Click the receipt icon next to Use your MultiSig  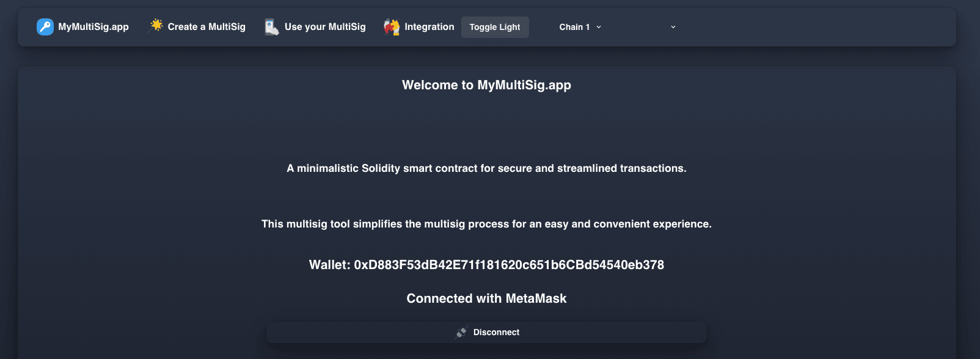pos(270,27)
